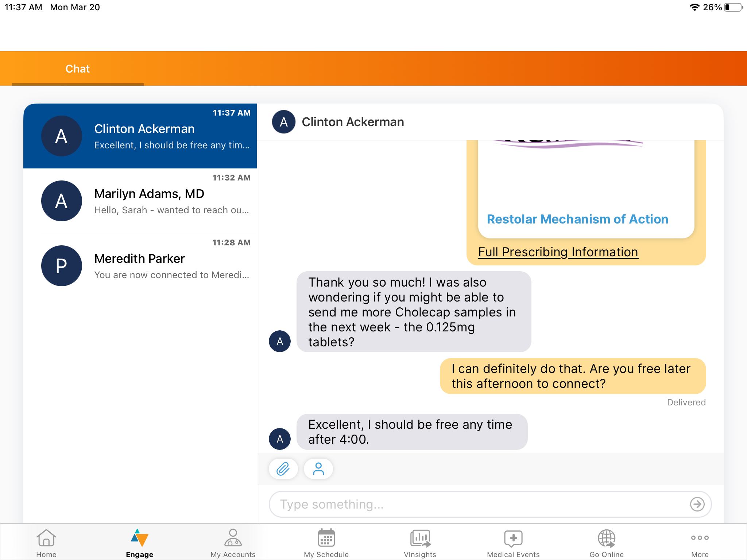
Task: Tap Clinton Ackerman header avatar
Action: pyautogui.click(x=283, y=122)
